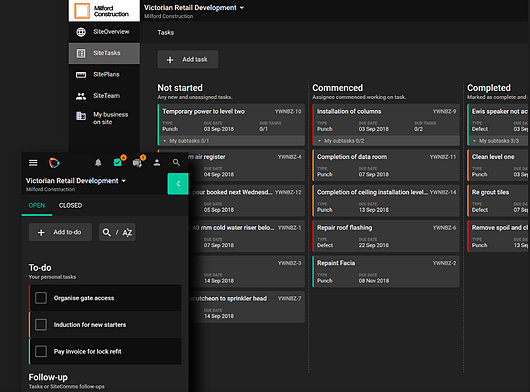Open the pour booked next Wednesday card
Viewport: 530px width, 392px height.
[x=247, y=201]
